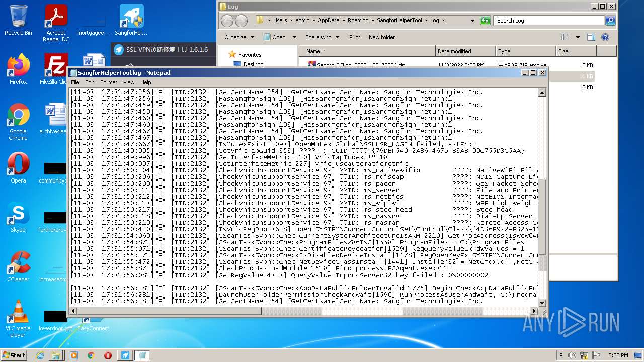Show hidden system tray icons
This screenshot has height=362, width=644.
(561, 355)
